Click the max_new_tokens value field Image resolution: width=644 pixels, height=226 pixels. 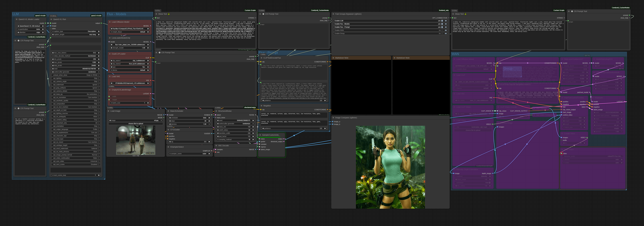click(x=76, y=53)
